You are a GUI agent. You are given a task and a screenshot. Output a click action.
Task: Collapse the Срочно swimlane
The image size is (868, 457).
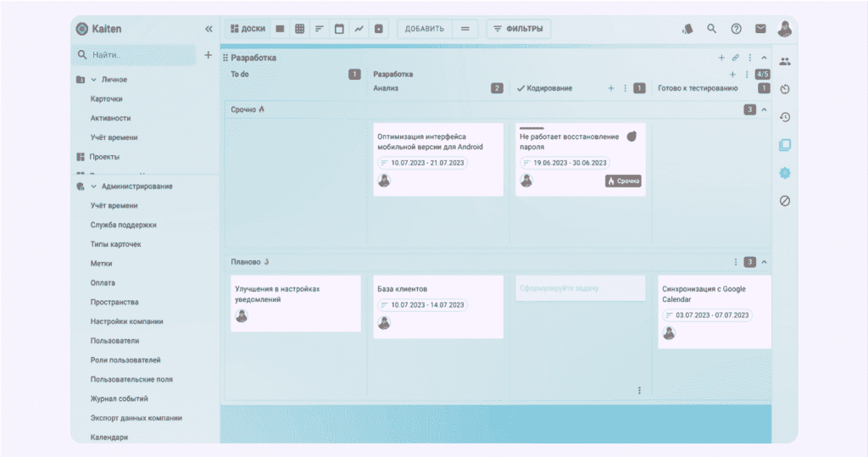point(764,109)
